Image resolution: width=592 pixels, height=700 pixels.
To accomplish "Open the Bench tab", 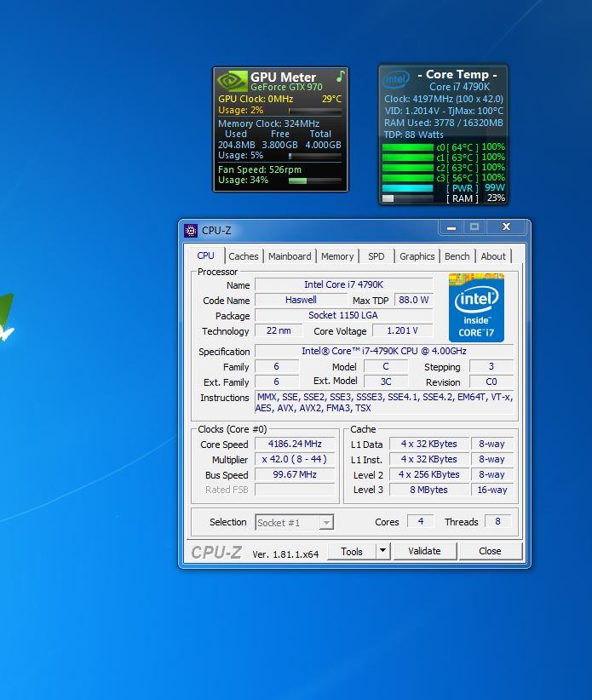I will point(457,256).
